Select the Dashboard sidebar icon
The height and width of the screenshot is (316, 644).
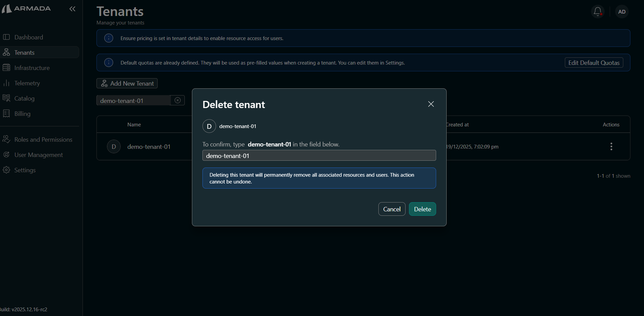(7, 37)
